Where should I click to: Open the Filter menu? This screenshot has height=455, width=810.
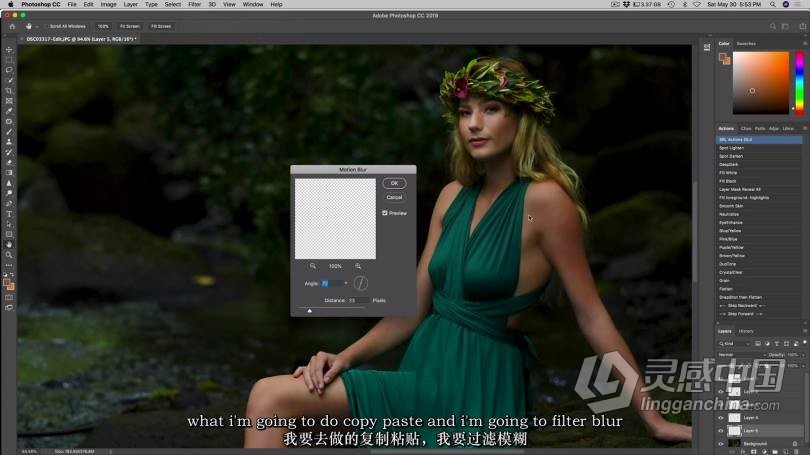(x=194, y=4)
